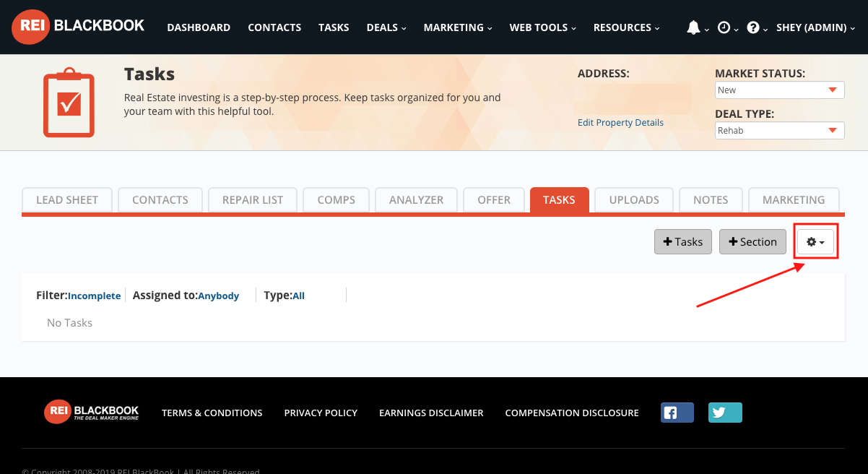Click the 'No Tasks' message text
This screenshot has height=474, width=868.
69,323
